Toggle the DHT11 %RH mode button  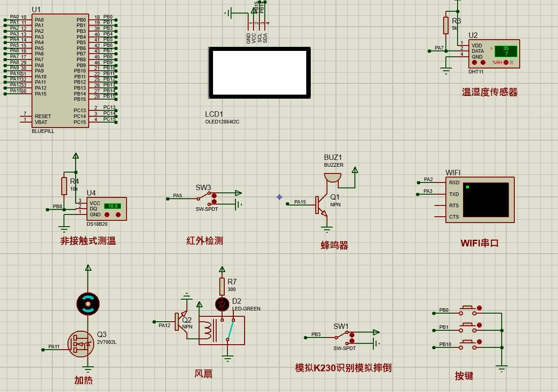pos(506,63)
